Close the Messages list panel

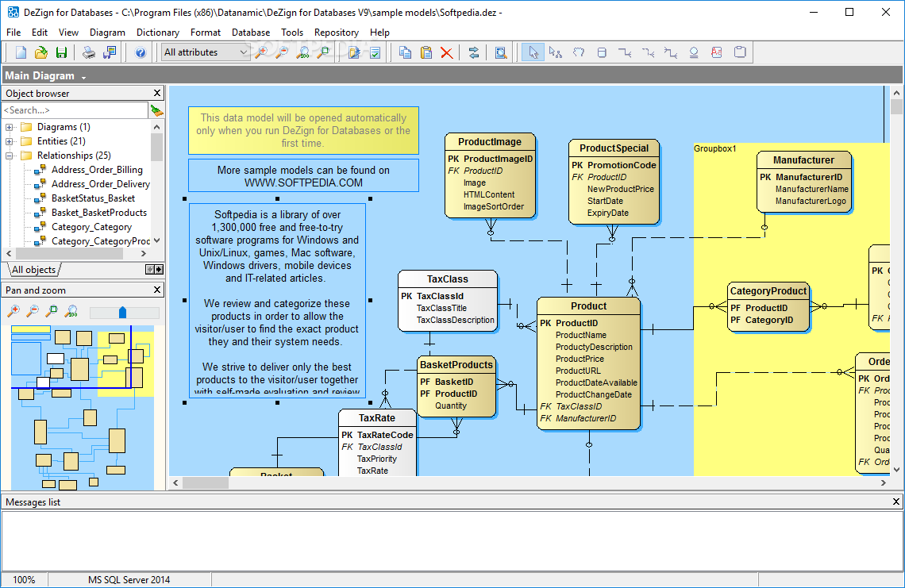896,502
